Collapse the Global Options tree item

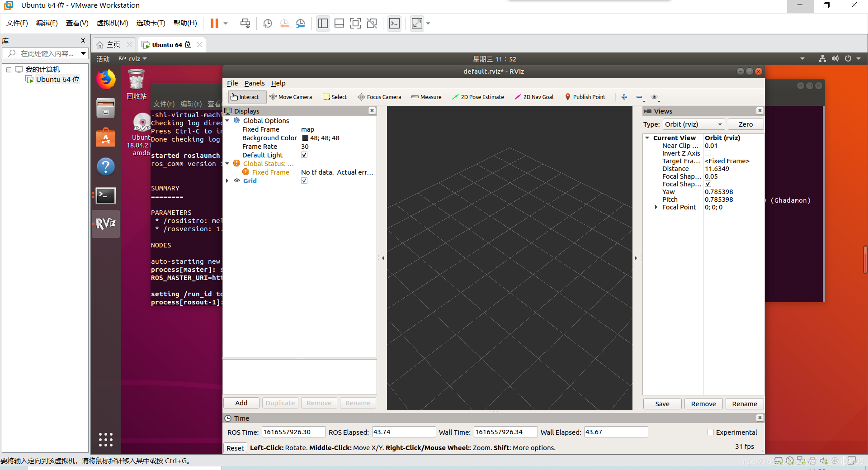click(x=228, y=120)
